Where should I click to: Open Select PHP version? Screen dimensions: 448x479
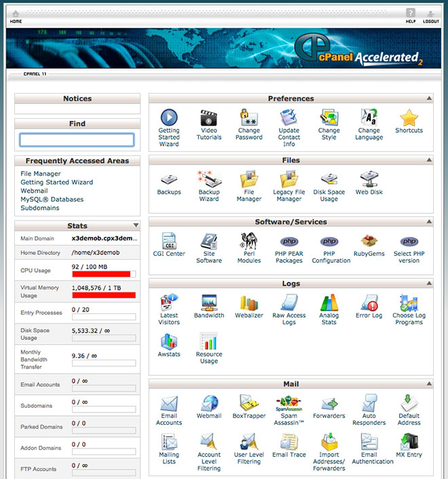coord(409,242)
